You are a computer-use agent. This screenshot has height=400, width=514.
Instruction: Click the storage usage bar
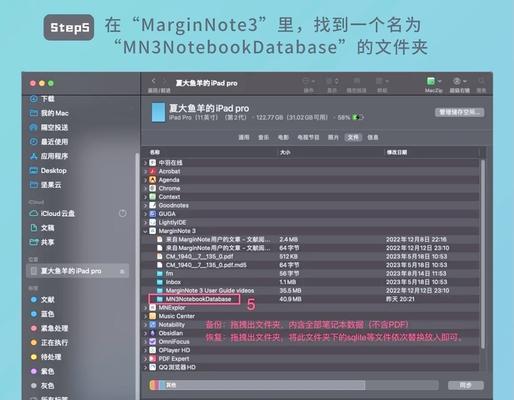(294, 385)
